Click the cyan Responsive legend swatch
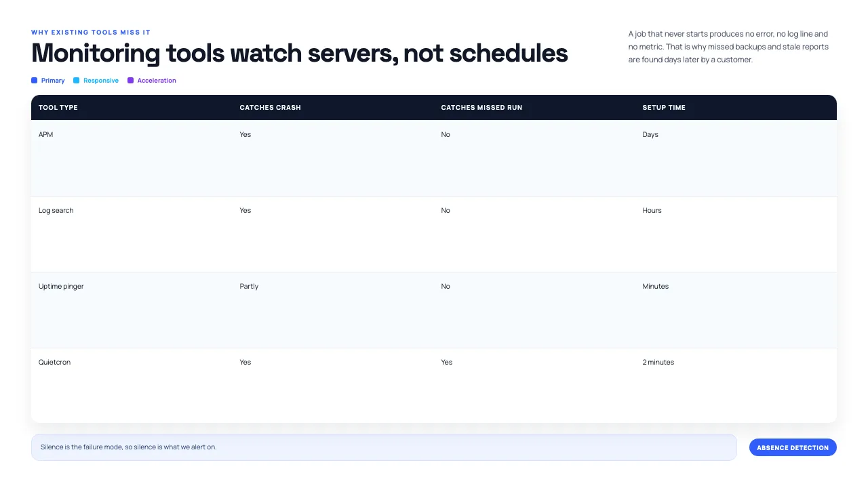This screenshot has width=868, height=488. point(77,81)
